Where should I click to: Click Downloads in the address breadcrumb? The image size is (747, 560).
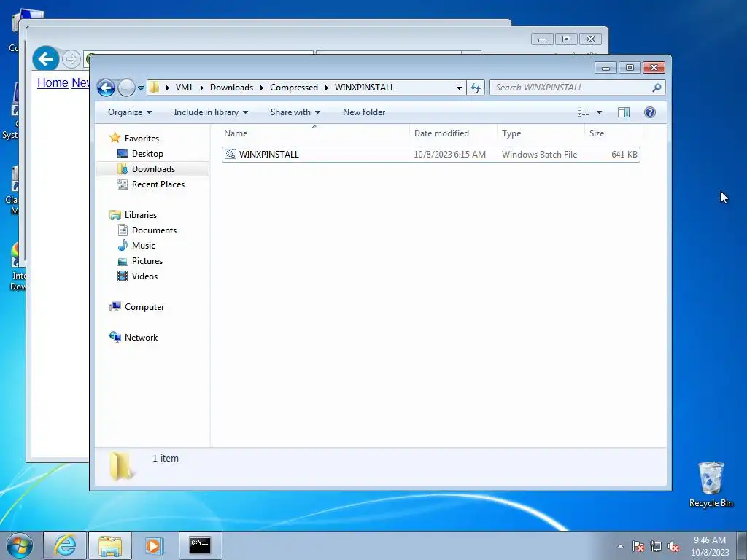(231, 87)
